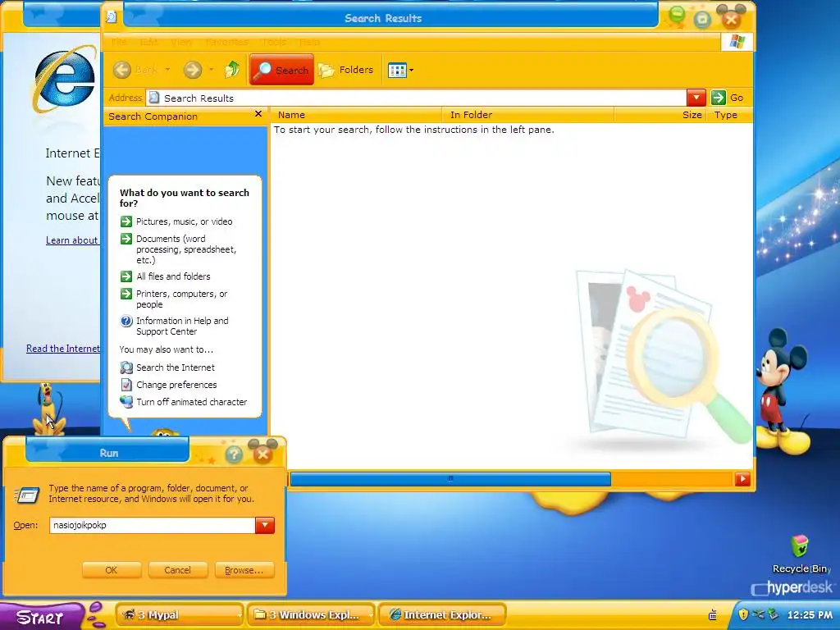Open the File menu
840x630 pixels.
tap(119, 42)
